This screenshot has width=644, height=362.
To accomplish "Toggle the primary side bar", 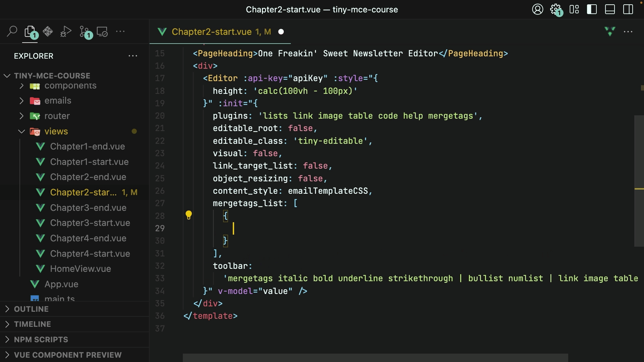I will tap(592, 9).
